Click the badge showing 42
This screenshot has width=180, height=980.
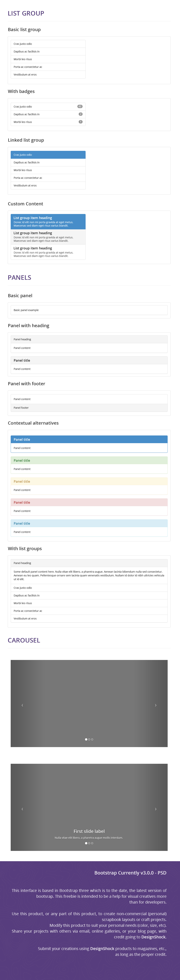point(80,106)
